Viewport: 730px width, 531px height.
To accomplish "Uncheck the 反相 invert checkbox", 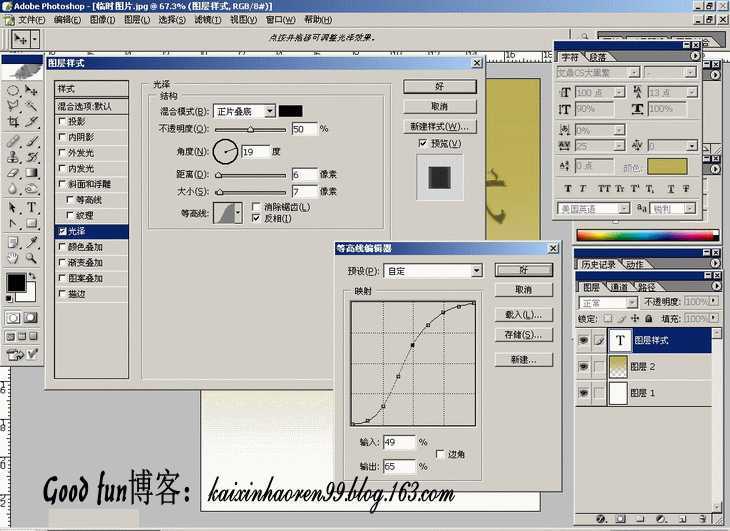I will [x=257, y=218].
